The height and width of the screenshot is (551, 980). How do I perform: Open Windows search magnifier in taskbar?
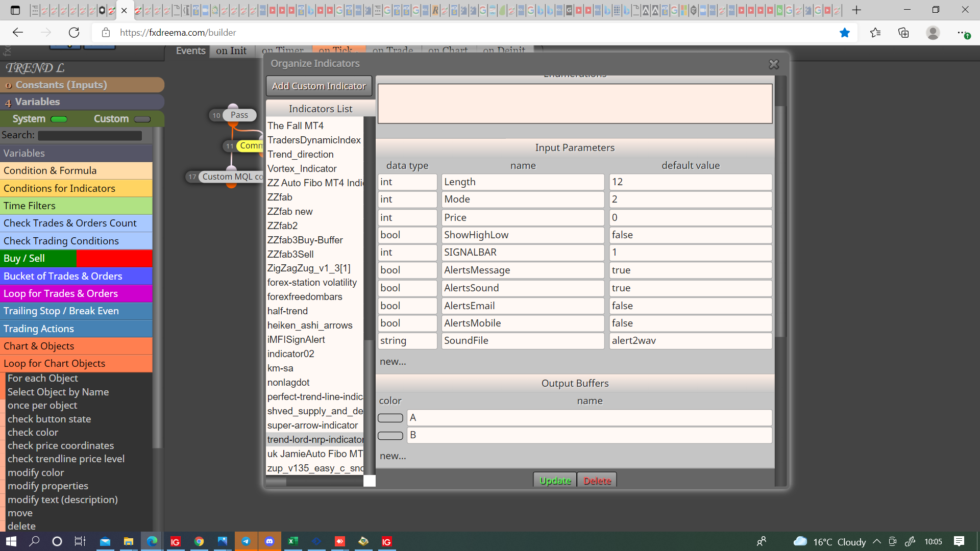tap(34, 541)
